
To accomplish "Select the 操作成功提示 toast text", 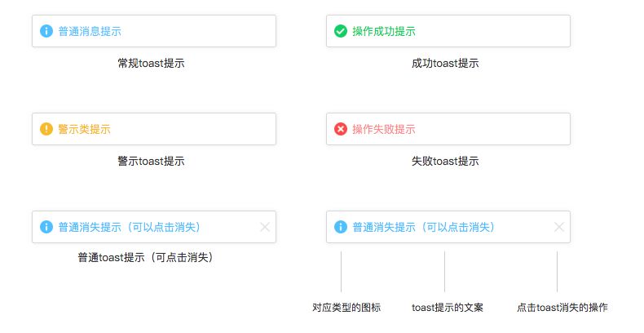I will (384, 31).
